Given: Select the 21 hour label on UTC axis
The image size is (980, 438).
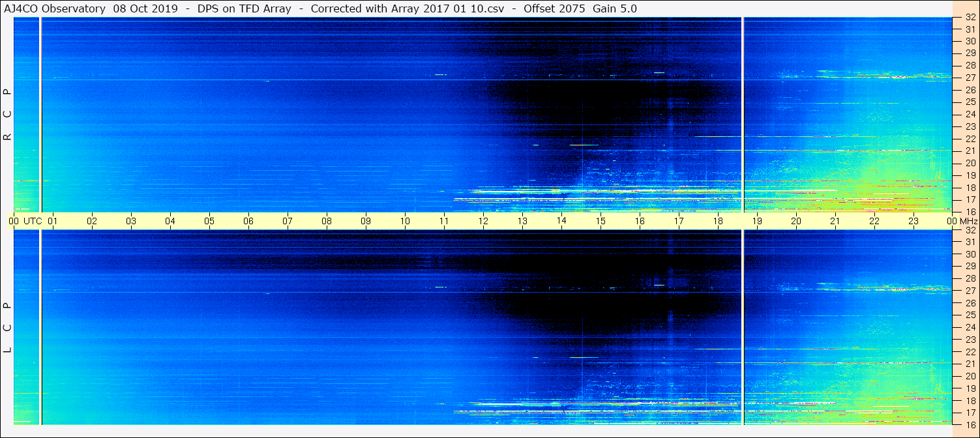Looking at the screenshot, I should (835, 221).
